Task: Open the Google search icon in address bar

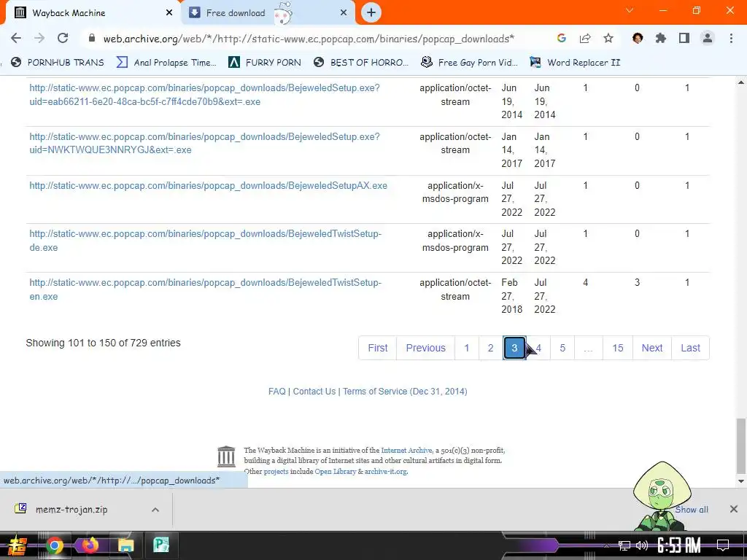Action: (x=562, y=38)
